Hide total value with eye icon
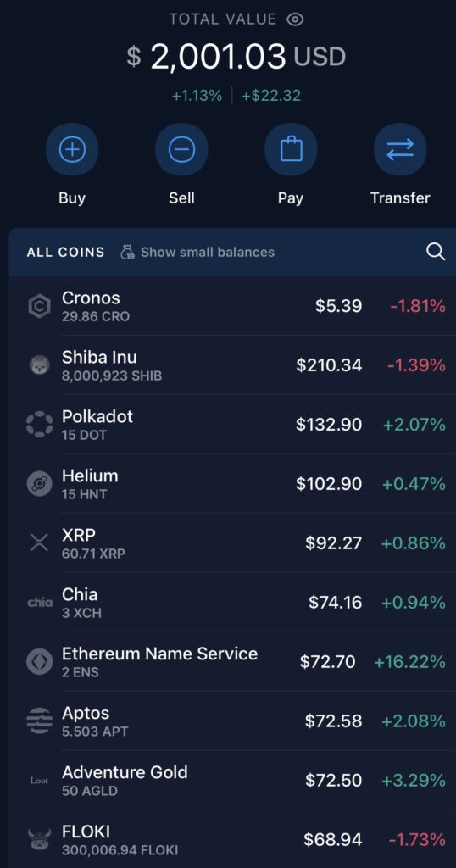456x868 pixels. 296,19
